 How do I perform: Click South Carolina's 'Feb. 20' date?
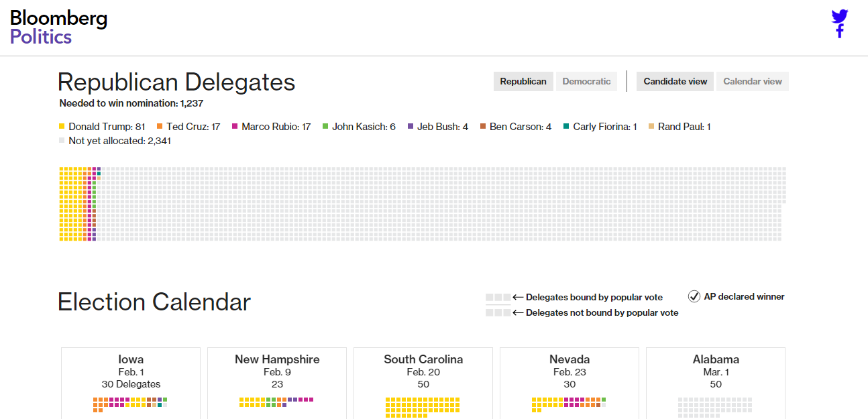(x=423, y=372)
